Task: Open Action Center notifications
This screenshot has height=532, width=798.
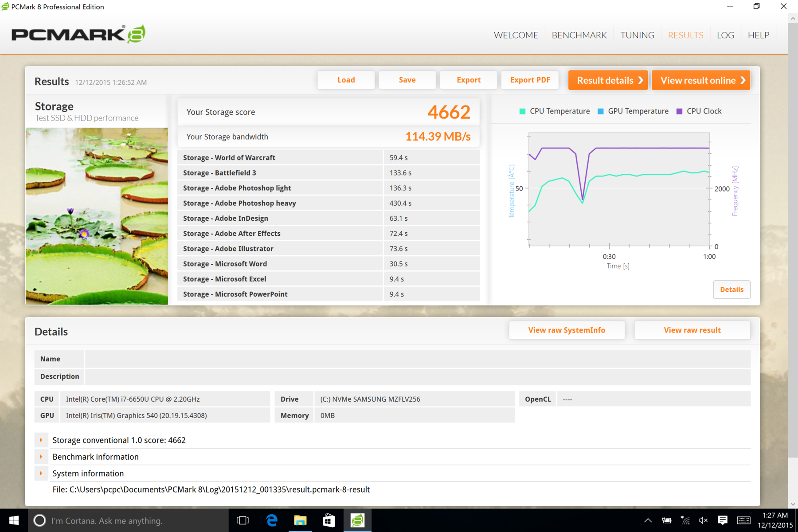Action: click(x=722, y=520)
